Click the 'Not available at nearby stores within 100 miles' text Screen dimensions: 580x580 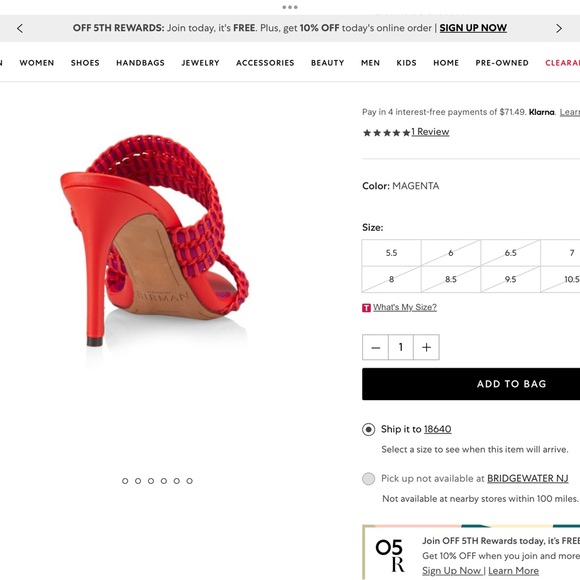click(x=480, y=499)
